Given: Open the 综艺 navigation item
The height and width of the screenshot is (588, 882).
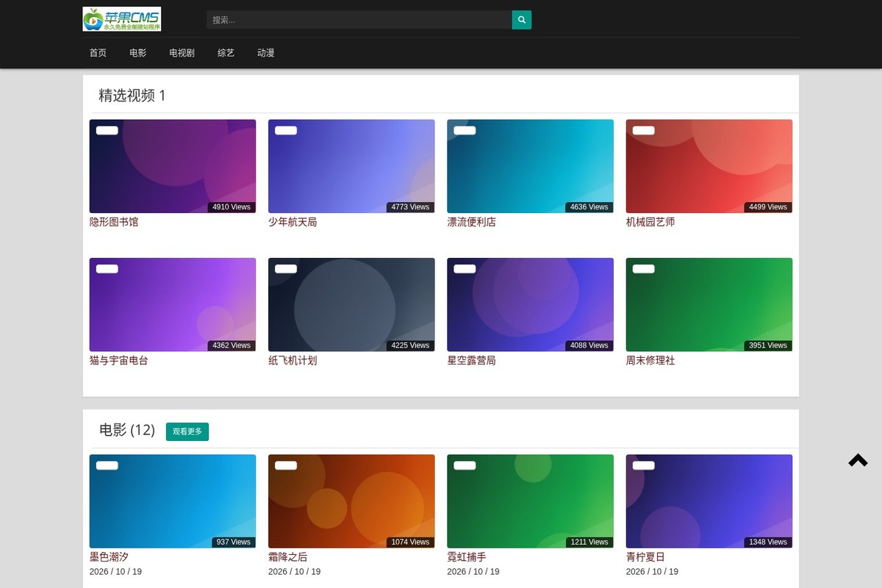Looking at the screenshot, I should 226,53.
